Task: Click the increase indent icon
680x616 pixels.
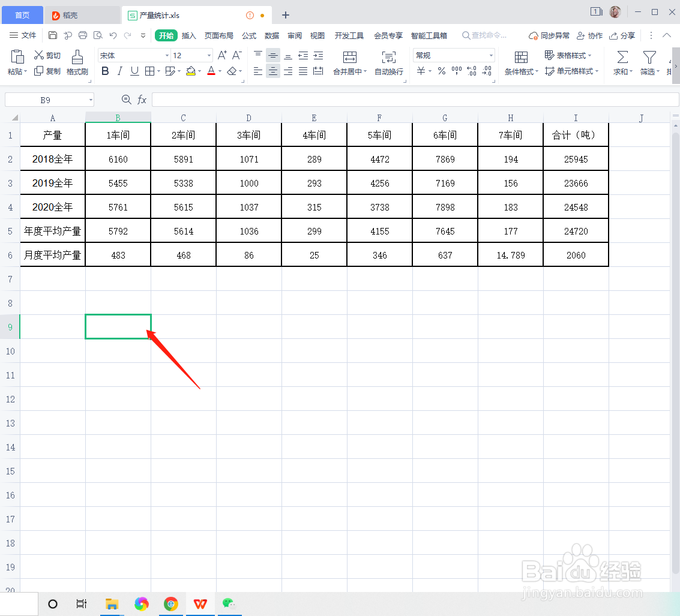Action: click(318, 56)
